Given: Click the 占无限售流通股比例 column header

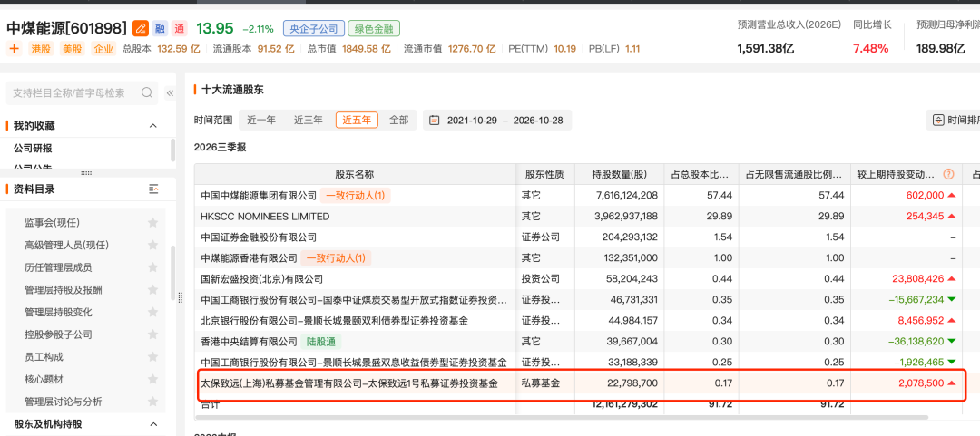Looking at the screenshot, I should point(794,174).
